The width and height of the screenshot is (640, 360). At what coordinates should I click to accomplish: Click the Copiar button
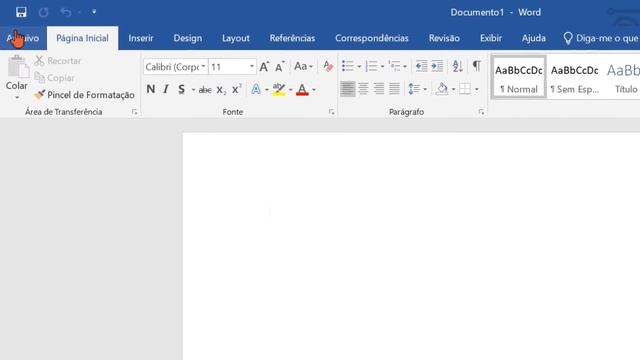click(55, 78)
